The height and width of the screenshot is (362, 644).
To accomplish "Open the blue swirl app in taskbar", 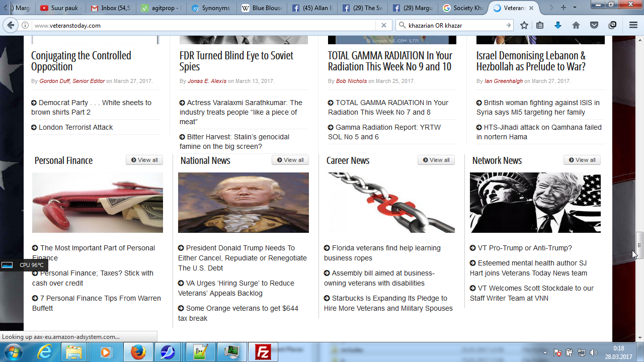I will 168,352.
